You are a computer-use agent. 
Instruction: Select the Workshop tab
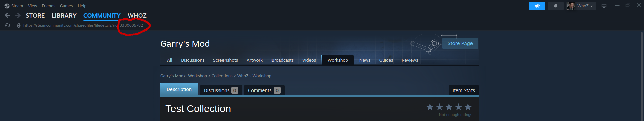[338, 60]
